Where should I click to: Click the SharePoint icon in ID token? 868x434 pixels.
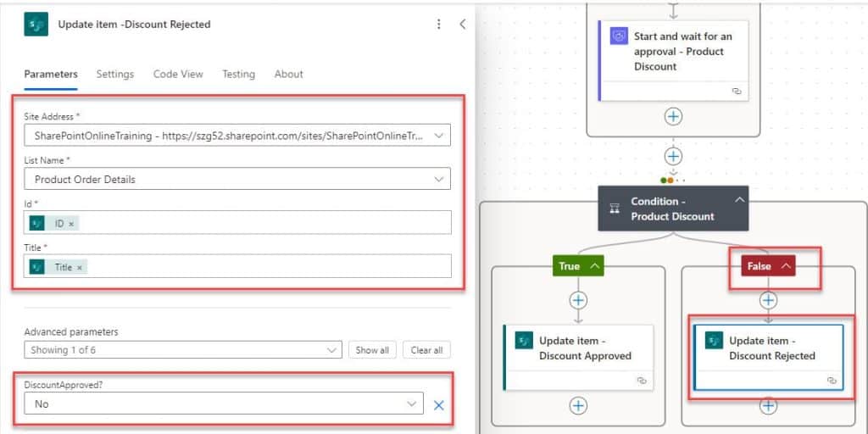tap(37, 224)
